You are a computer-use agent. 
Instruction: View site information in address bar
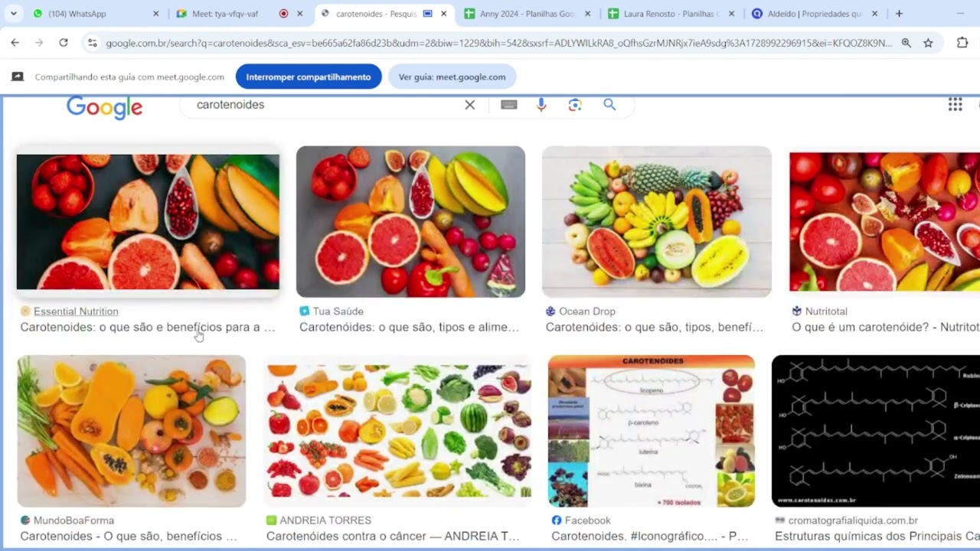92,43
